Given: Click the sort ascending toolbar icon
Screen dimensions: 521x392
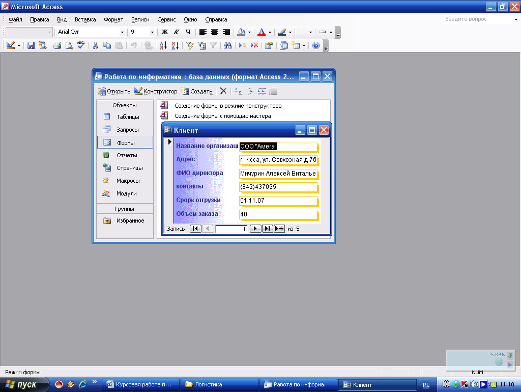Looking at the screenshot, I should (163, 45).
